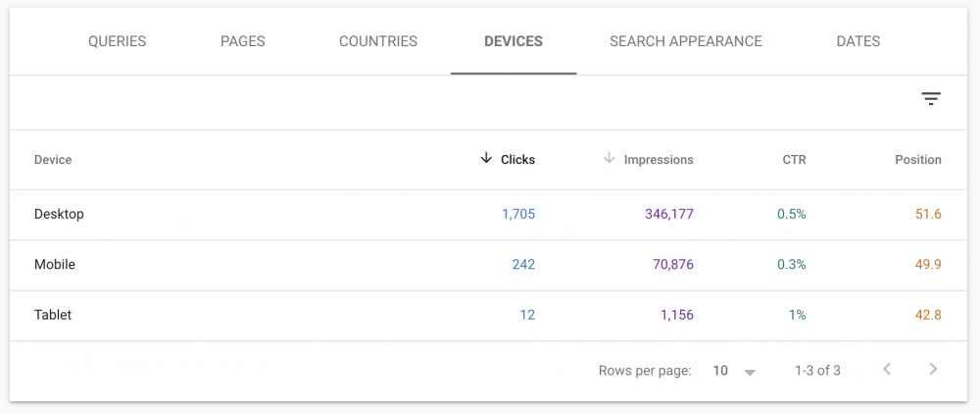Sort by Position column header

(917, 160)
